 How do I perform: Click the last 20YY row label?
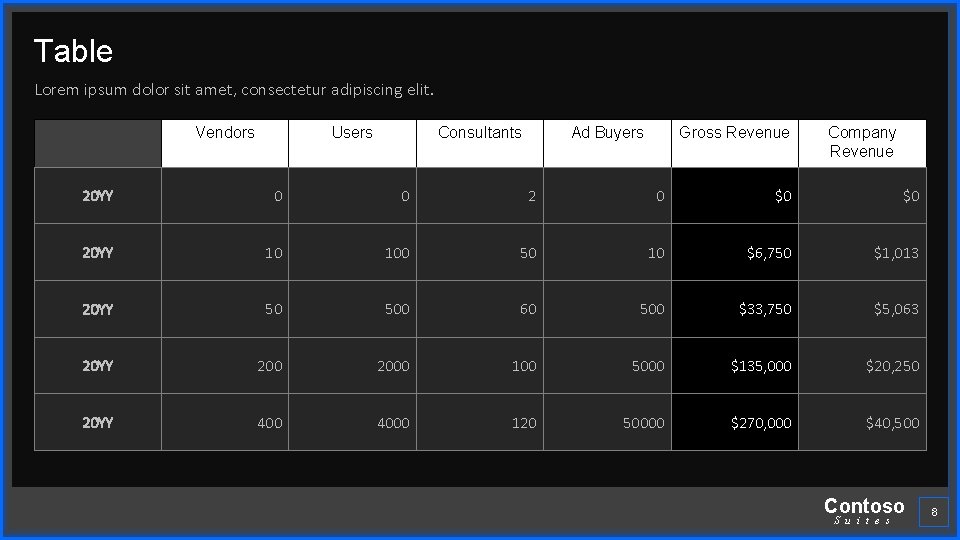[98, 422]
